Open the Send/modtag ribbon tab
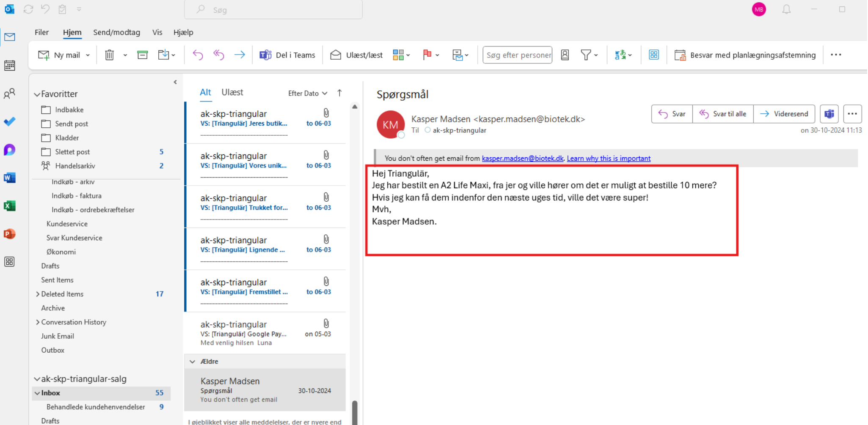This screenshot has width=868, height=425. tap(116, 32)
